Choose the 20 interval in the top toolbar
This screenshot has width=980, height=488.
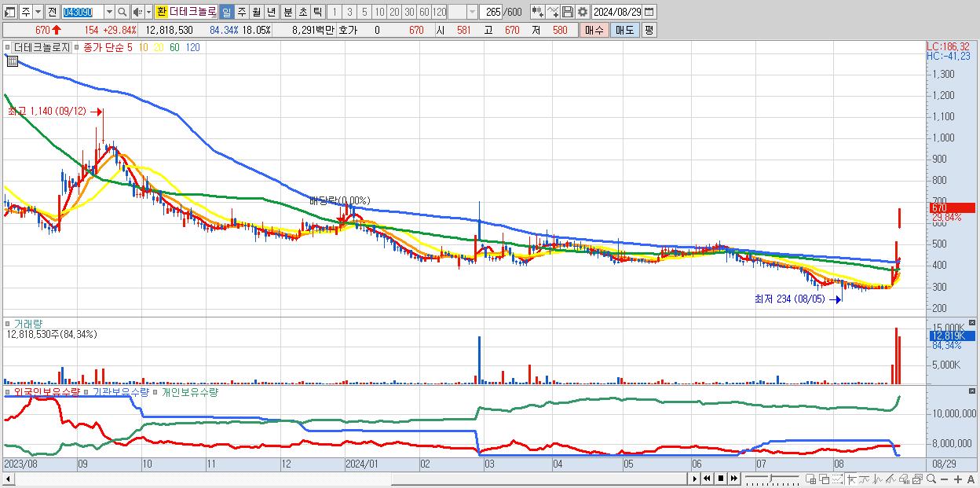(394, 12)
